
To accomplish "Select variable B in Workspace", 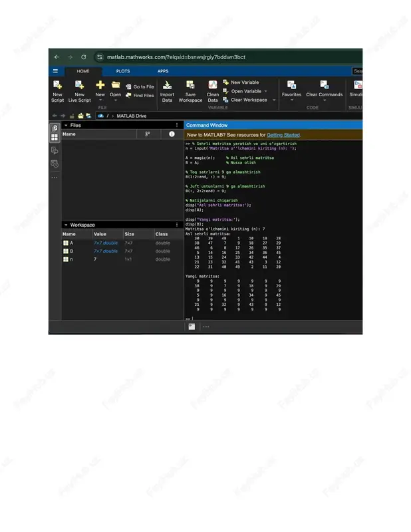I will (122, 251).
